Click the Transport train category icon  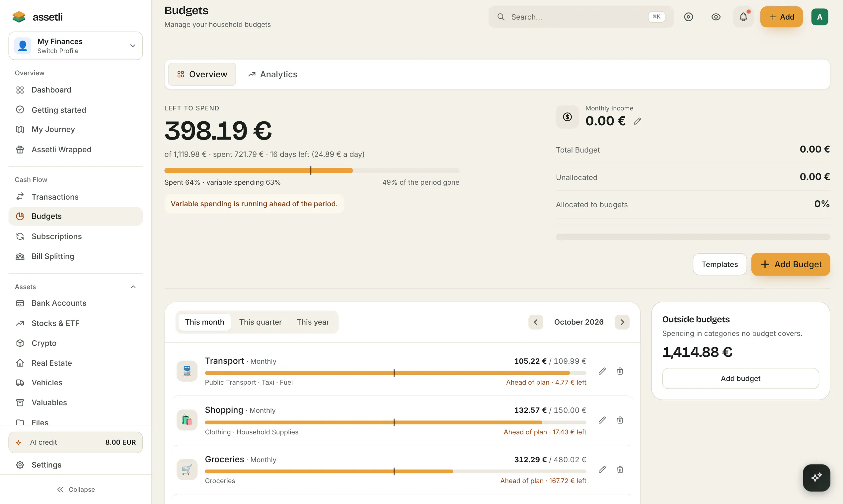click(187, 371)
